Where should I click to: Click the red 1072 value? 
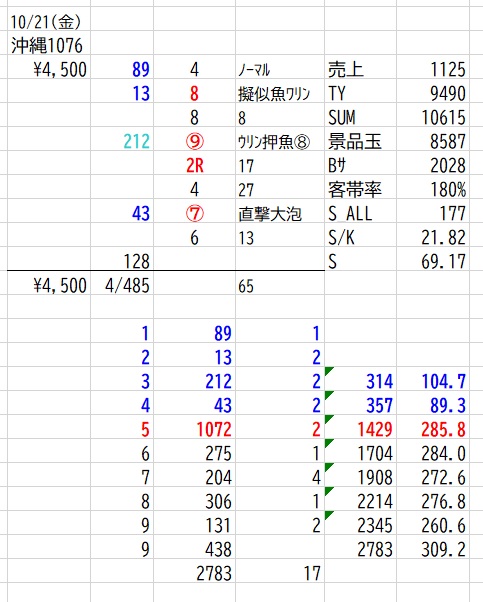pos(214,430)
